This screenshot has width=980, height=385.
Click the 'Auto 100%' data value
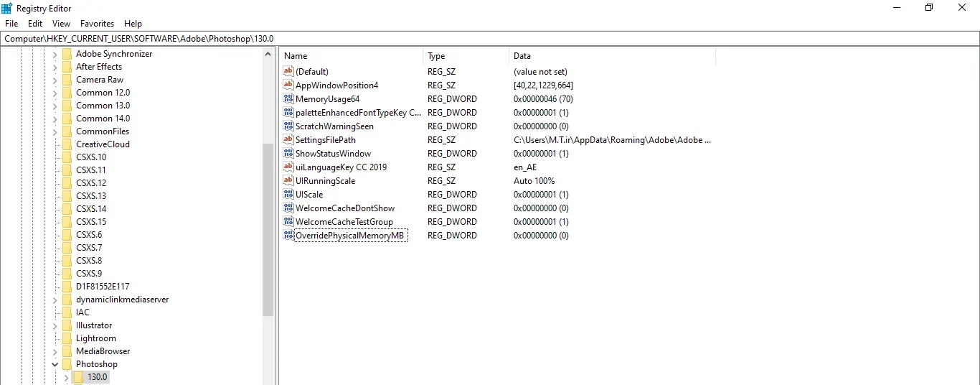coord(534,181)
